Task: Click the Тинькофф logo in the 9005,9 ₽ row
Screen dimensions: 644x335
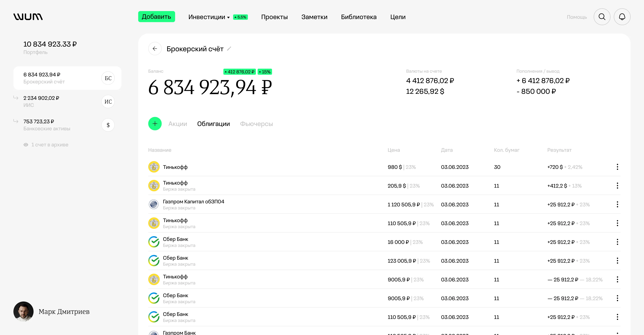Action: 154,280
